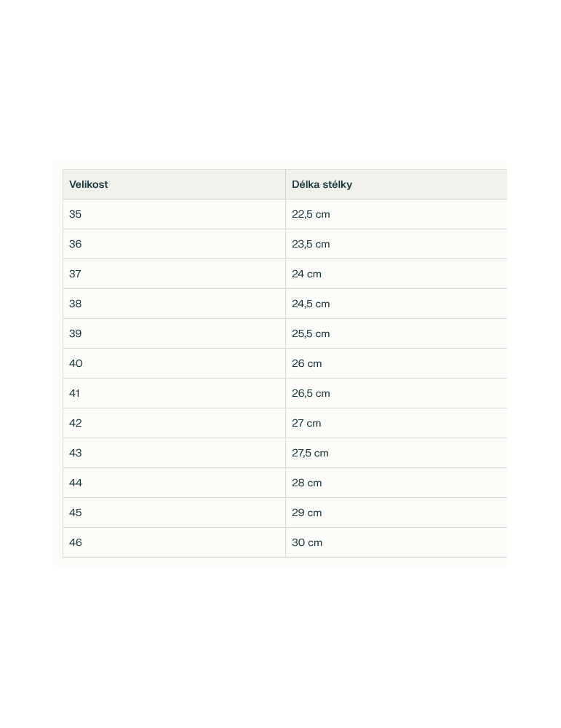The image size is (561, 728).
Task: Click the 23,5 cm length cell
Action: click(311, 244)
